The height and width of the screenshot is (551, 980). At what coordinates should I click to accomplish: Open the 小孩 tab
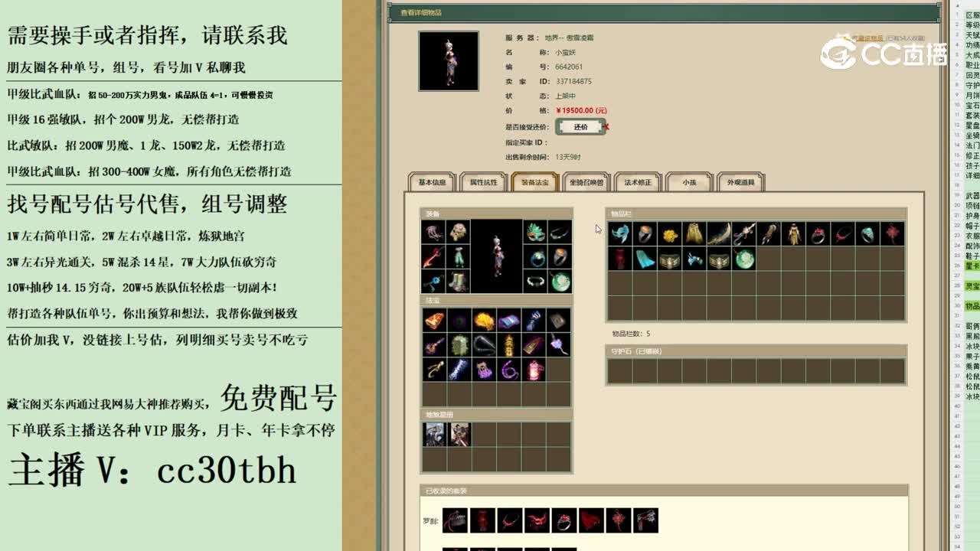point(689,182)
